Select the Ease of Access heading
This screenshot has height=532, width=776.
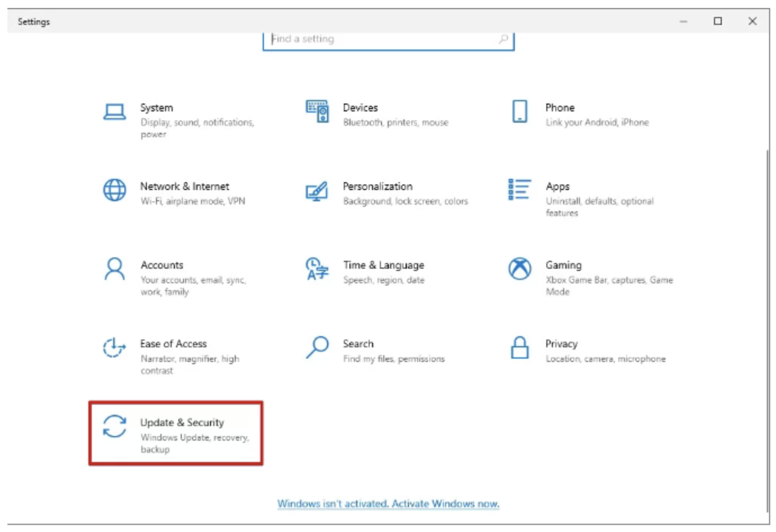pyautogui.click(x=173, y=344)
